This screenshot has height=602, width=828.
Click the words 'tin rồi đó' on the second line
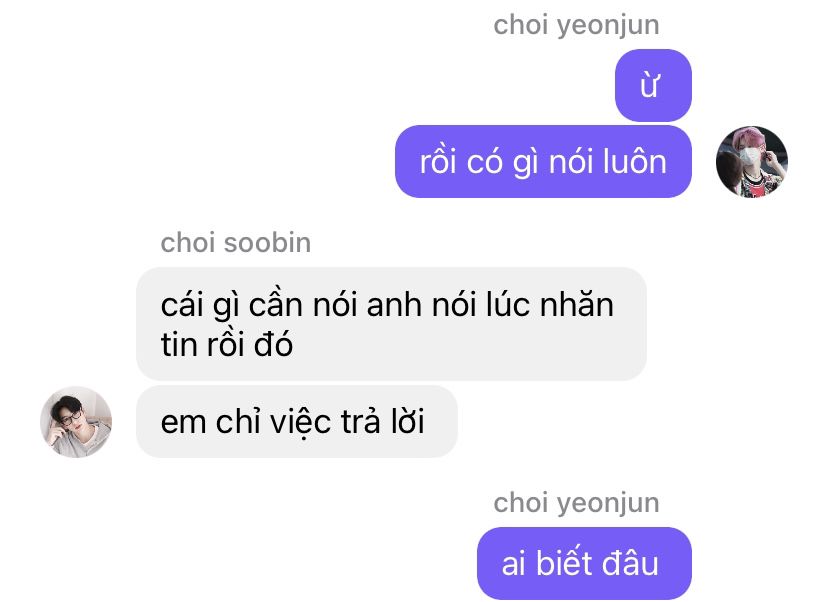[227, 344]
